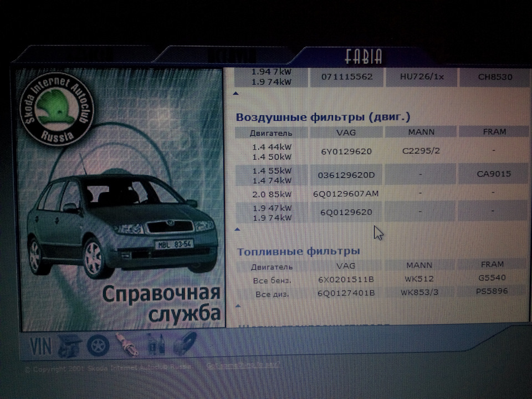Screen dimensions: 532x399
Task: Open the spark plugs icon
Action: (x=127, y=345)
